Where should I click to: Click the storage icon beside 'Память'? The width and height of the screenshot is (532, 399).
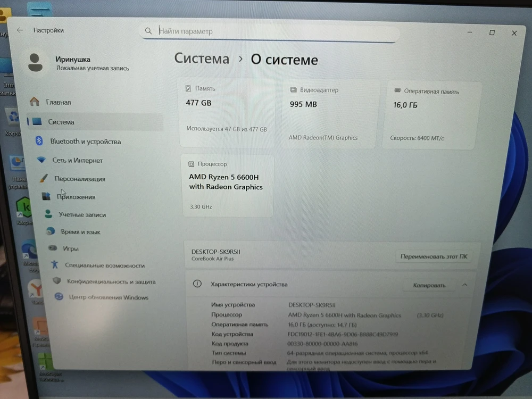point(188,88)
